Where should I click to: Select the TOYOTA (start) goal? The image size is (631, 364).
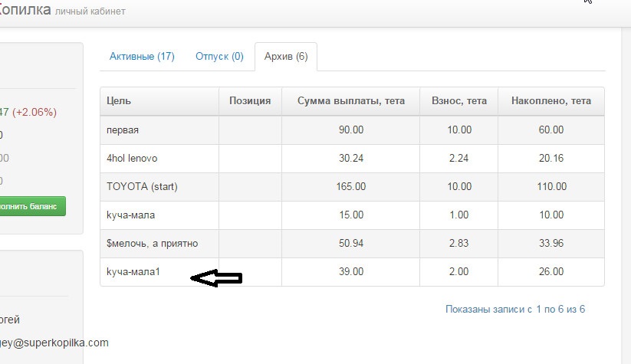[142, 187]
